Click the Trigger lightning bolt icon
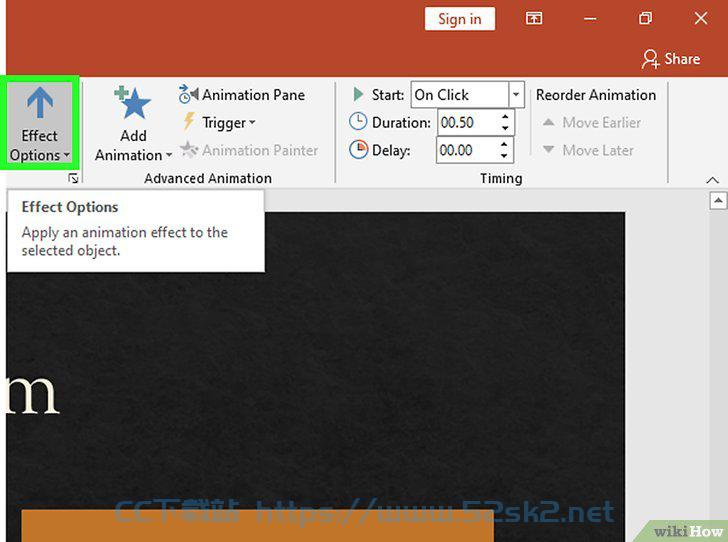 [x=188, y=122]
